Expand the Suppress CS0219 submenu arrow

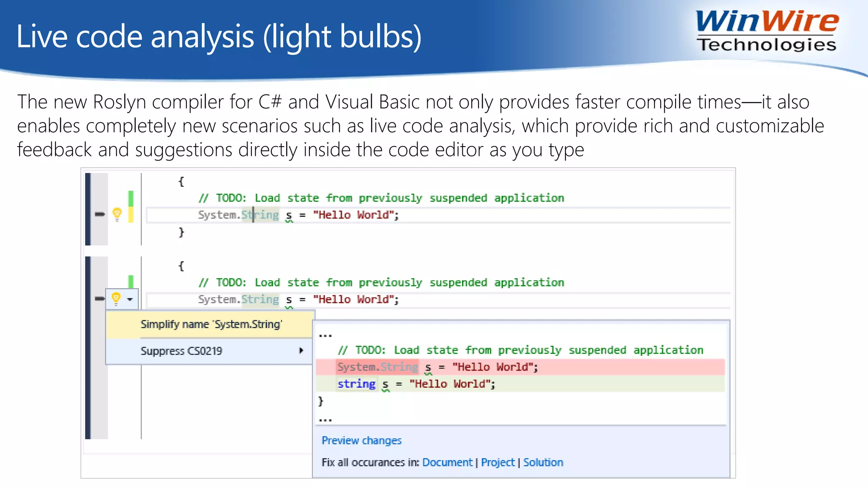click(301, 351)
